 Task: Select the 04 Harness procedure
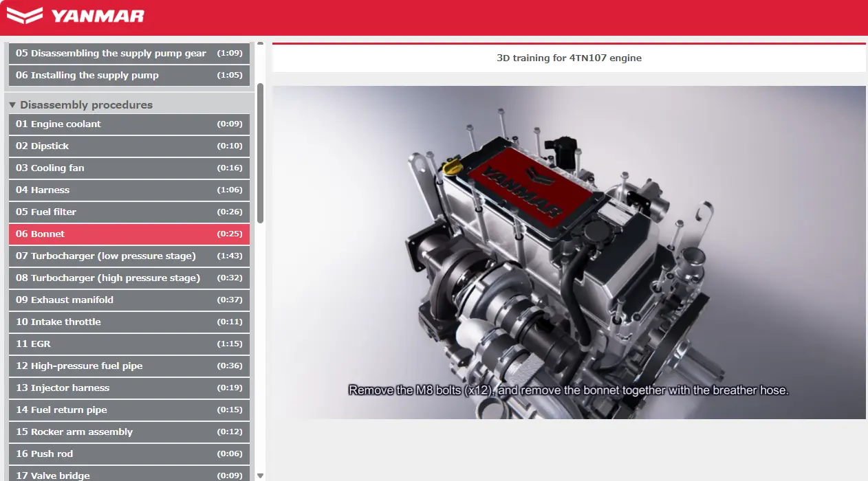(x=128, y=190)
